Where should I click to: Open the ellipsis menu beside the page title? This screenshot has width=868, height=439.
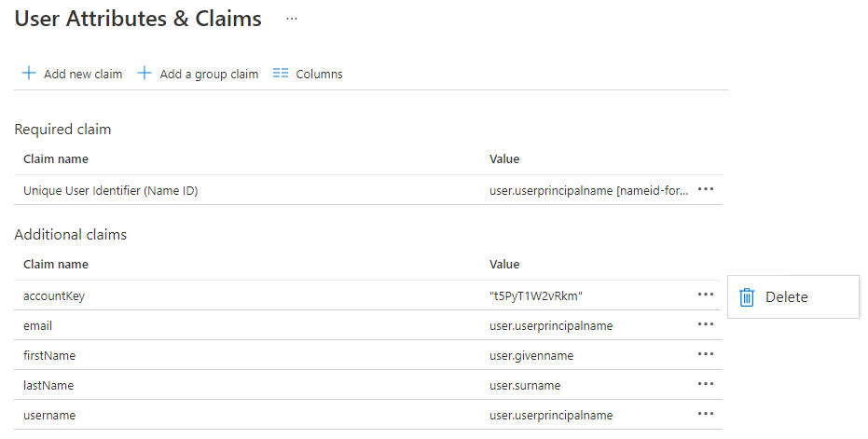coord(292,19)
